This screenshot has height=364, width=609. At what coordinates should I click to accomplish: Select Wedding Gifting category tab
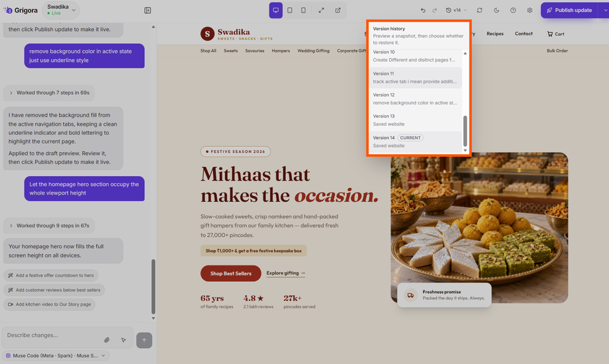point(313,51)
